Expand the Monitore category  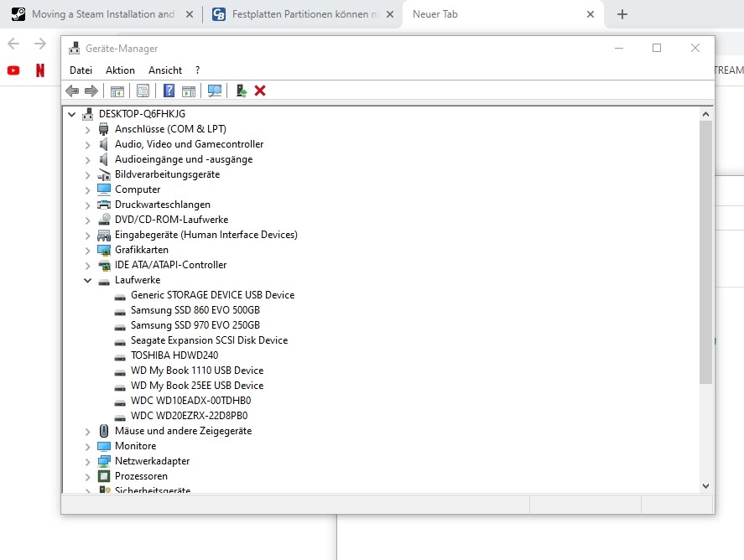point(87,447)
